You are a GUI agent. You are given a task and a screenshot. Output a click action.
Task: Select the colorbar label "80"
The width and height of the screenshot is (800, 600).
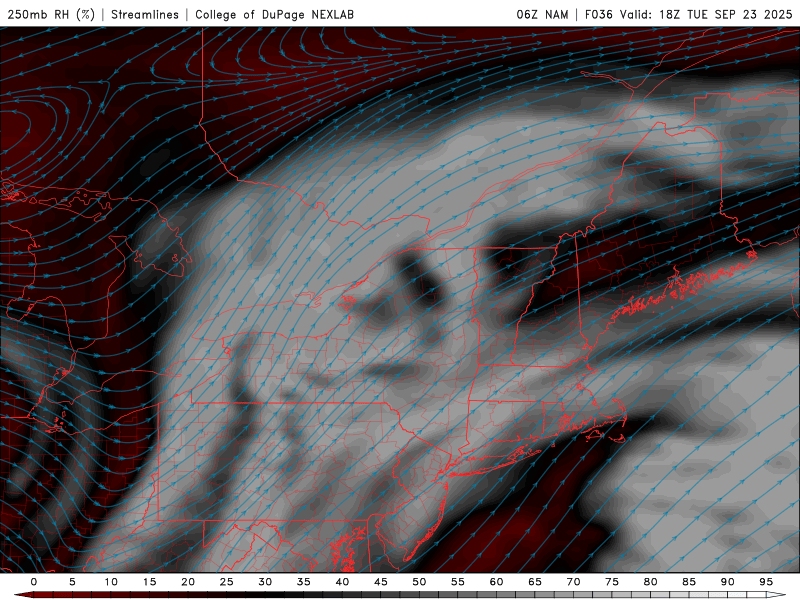coord(651,582)
